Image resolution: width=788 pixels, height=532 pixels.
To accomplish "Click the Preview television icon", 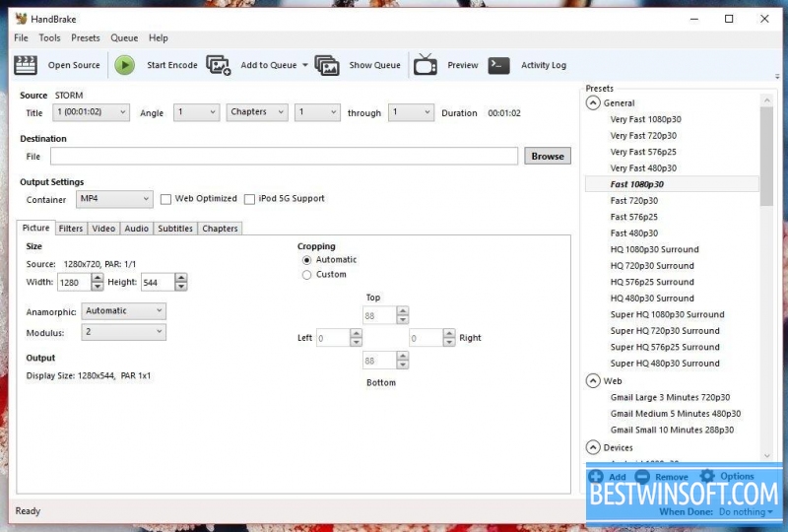I will click(x=426, y=65).
